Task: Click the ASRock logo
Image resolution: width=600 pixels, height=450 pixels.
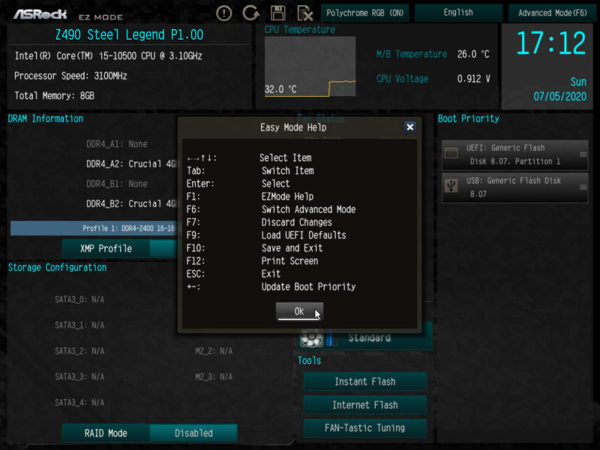Action: point(40,15)
